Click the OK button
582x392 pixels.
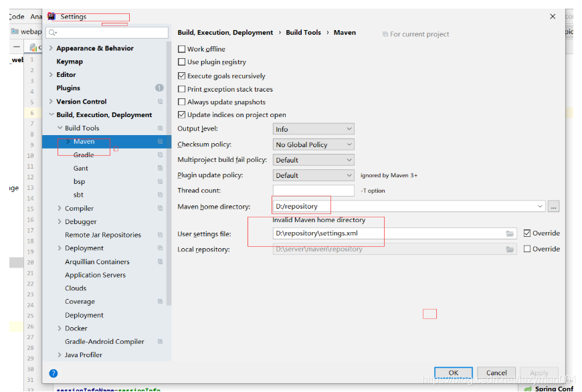(453, 373)
